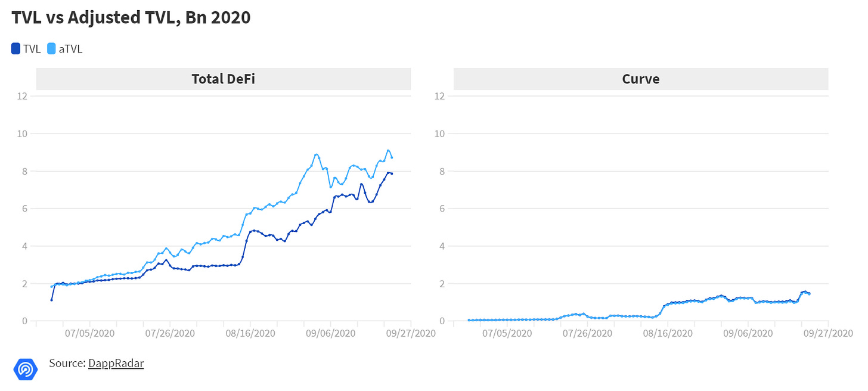Click the DappRadar logo icon
The width and height of the screenshot is (868, 391).
(25, 369)
